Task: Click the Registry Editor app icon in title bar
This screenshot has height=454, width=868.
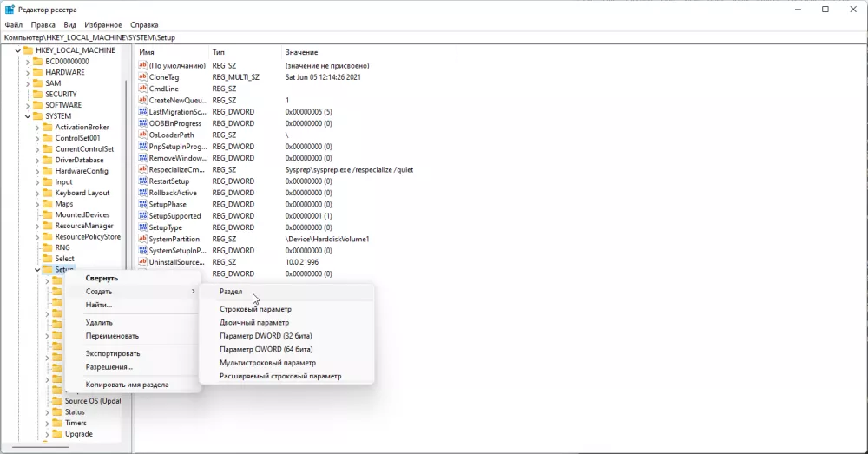Action: pos(10,10)
